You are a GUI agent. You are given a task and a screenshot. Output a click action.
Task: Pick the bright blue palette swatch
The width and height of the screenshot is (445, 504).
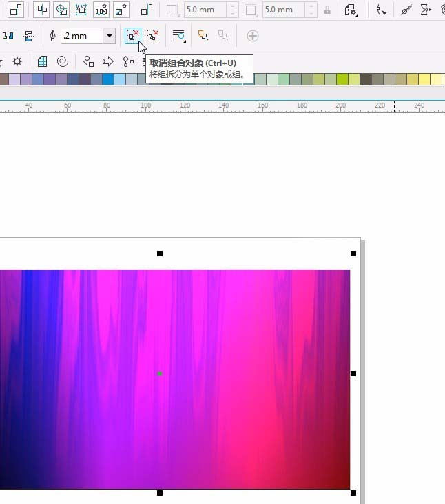108,79
